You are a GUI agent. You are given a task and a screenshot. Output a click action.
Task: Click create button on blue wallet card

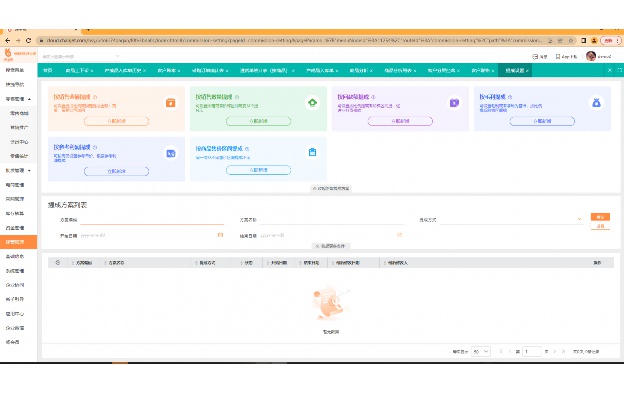(116, 171)
